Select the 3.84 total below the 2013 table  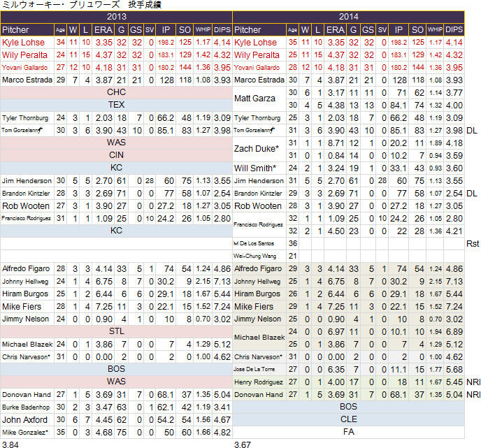[x=10, y=445]
